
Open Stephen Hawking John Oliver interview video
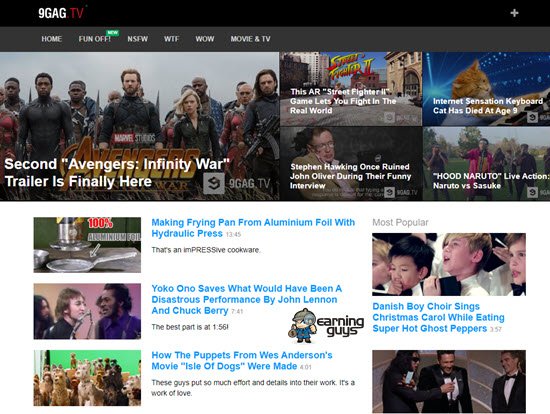pos(351,164)
